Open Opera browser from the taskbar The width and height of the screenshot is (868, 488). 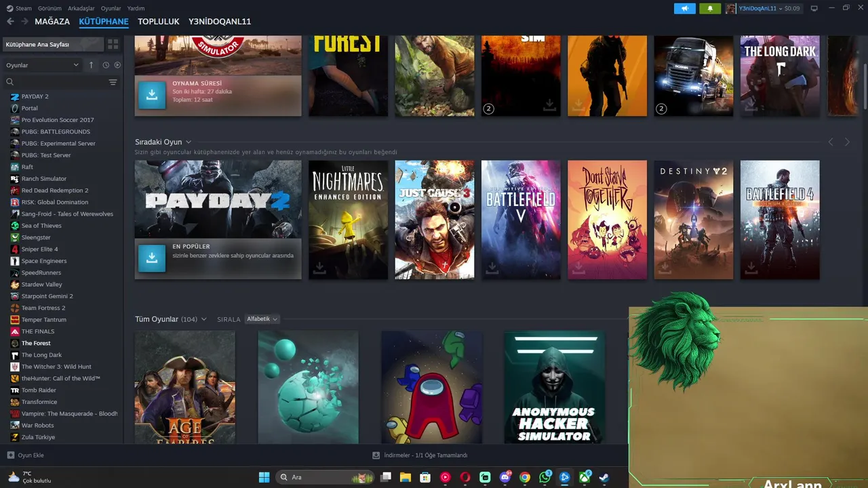point(465,477)
